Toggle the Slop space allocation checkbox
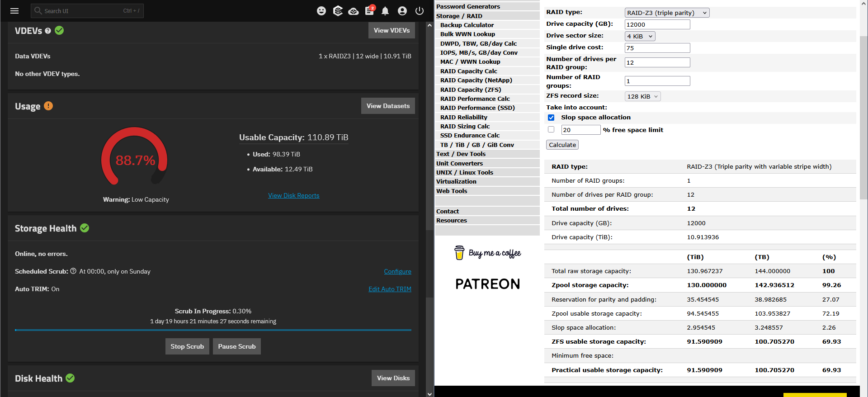 pos(551,118)
